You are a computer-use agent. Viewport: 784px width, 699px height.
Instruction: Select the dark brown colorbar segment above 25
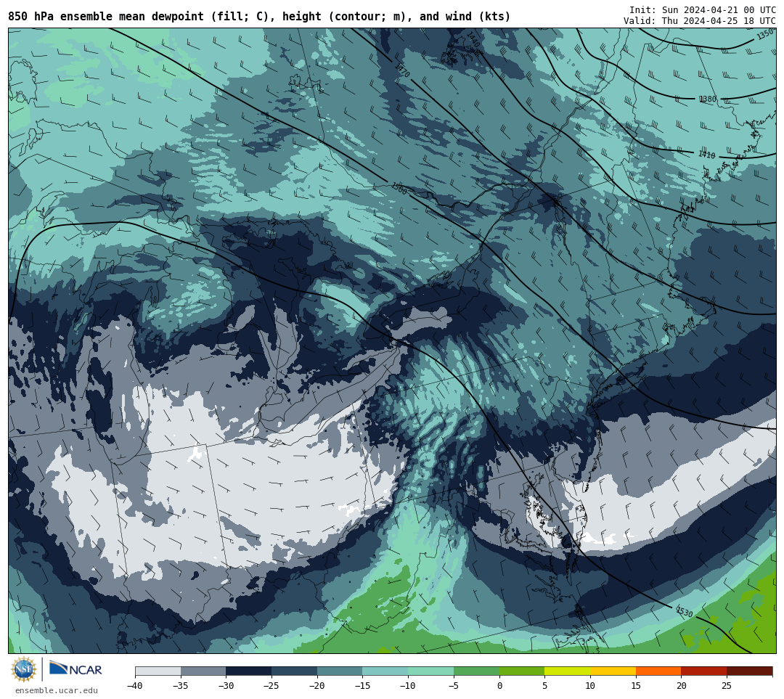pyautogui.click(x=749, y=671)
